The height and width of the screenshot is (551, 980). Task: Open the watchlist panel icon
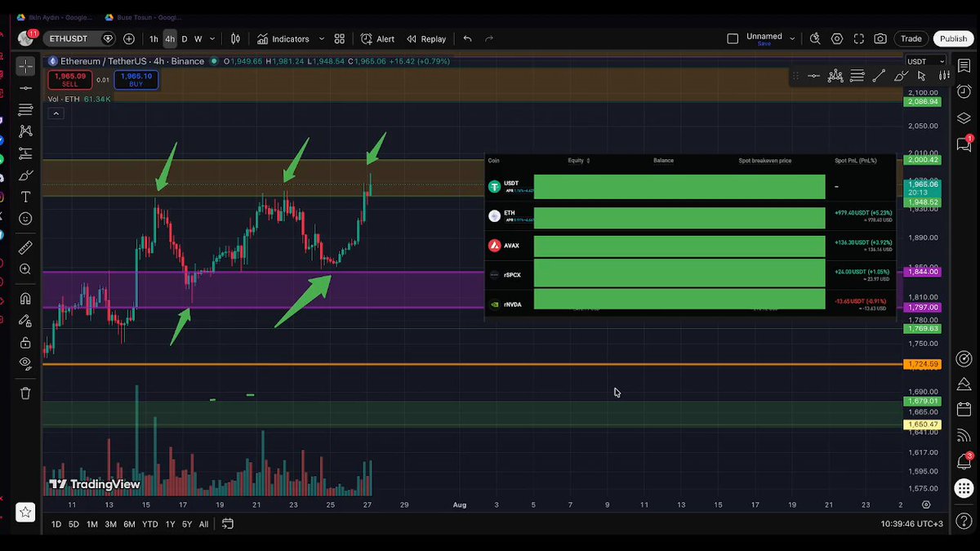[x=964, y=66]
